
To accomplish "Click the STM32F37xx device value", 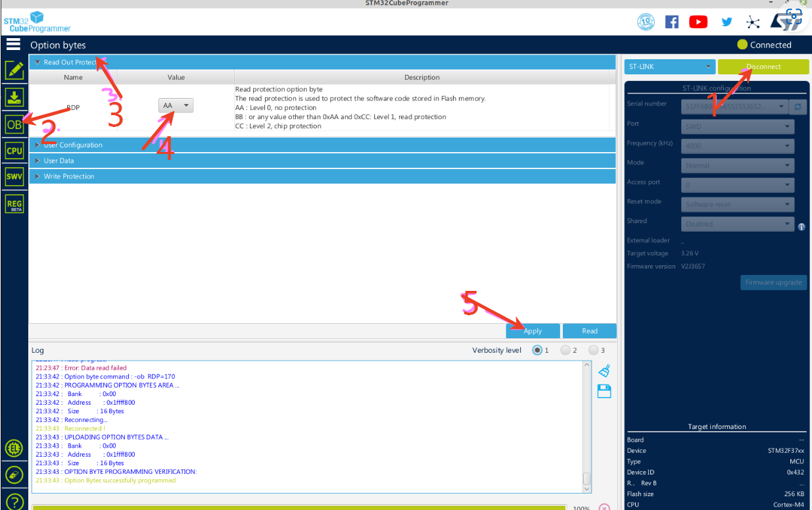I will tap(786, 451).
